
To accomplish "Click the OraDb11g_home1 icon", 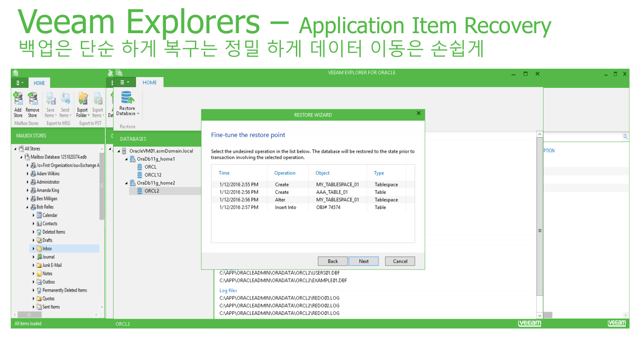I will pos(132,159).
